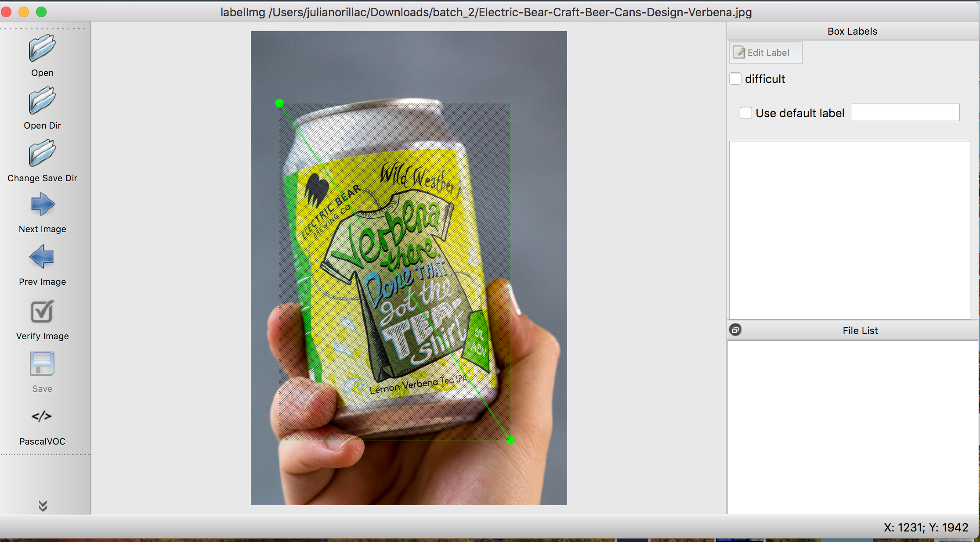Click bottom-right green box vertex handle
Image resolution: width=980 pixels, height=542 pixels.
pos(510,440)
